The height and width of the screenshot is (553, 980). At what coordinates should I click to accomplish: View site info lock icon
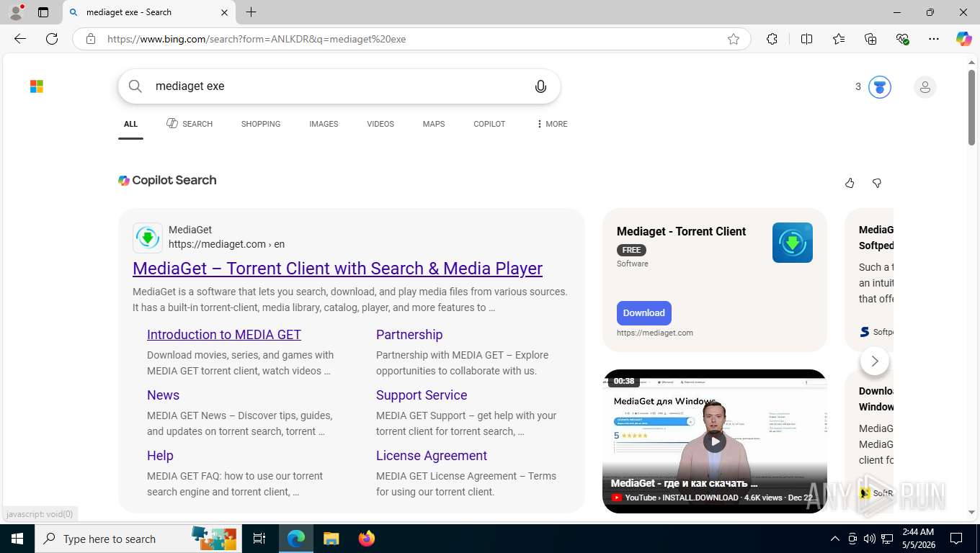[91, 39]
